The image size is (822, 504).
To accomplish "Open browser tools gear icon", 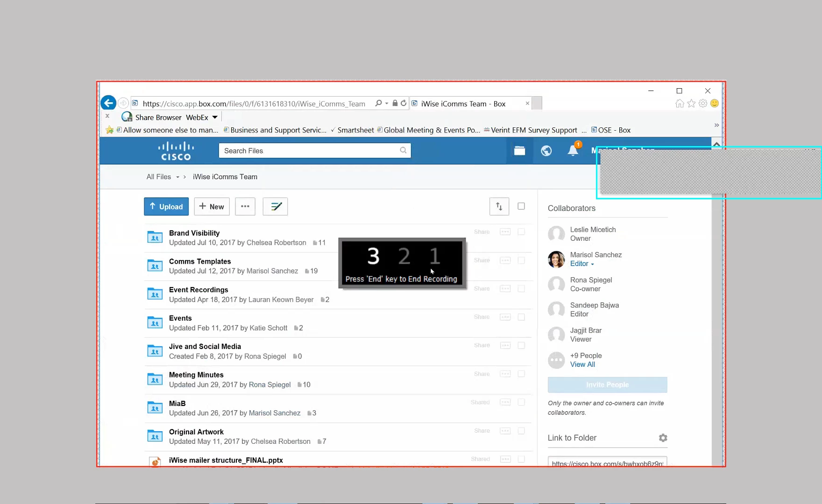I will (703, 104).
